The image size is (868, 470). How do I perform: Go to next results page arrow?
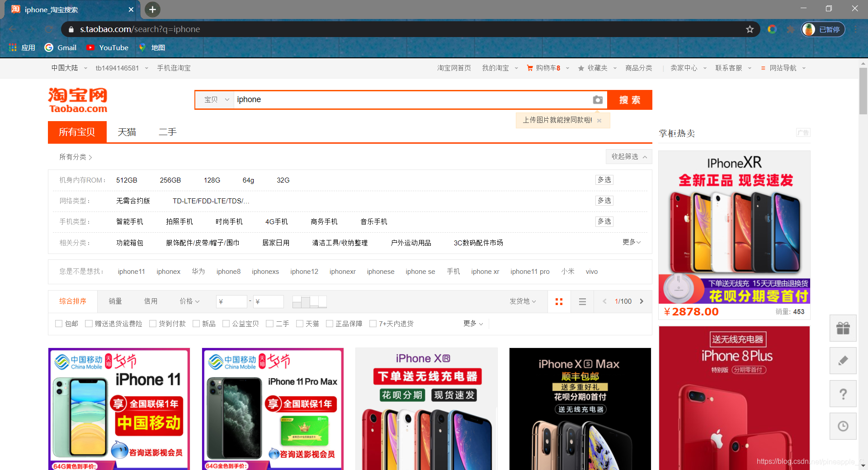pyautogui.click(x=642, y=301)
